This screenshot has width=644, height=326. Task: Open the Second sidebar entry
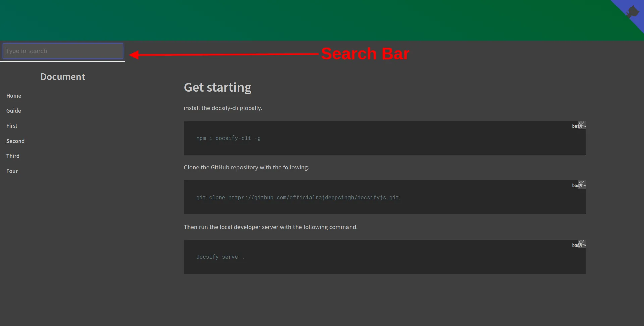(15, 141)
